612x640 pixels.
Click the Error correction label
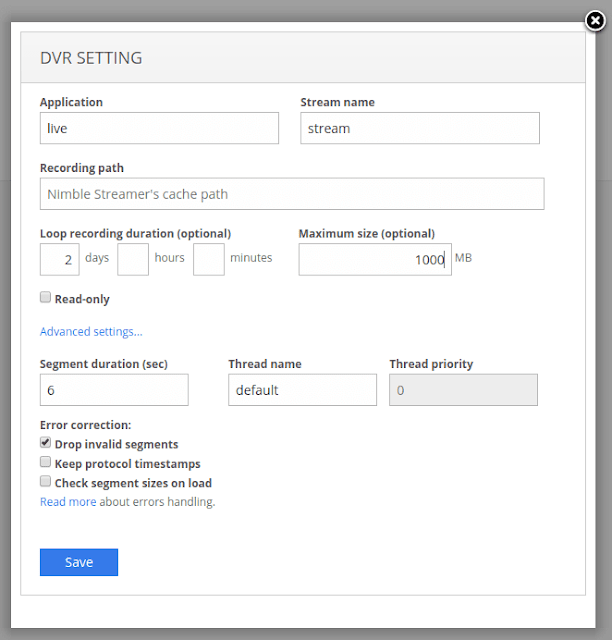pos(85,425)
